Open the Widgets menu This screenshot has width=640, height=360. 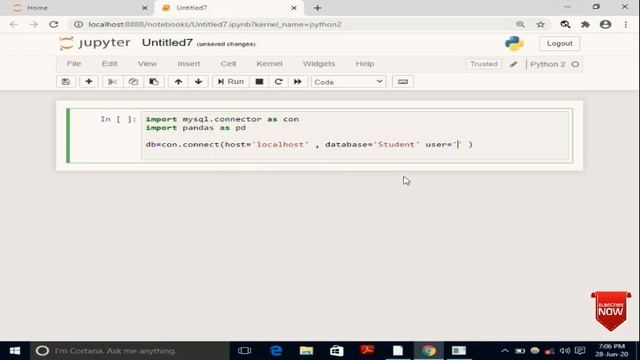pos(319,64)
